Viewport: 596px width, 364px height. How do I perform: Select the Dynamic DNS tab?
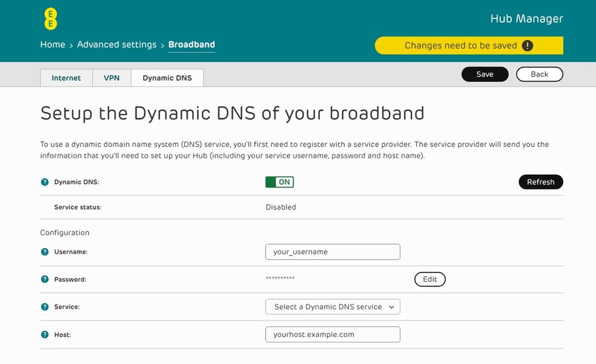167,78
